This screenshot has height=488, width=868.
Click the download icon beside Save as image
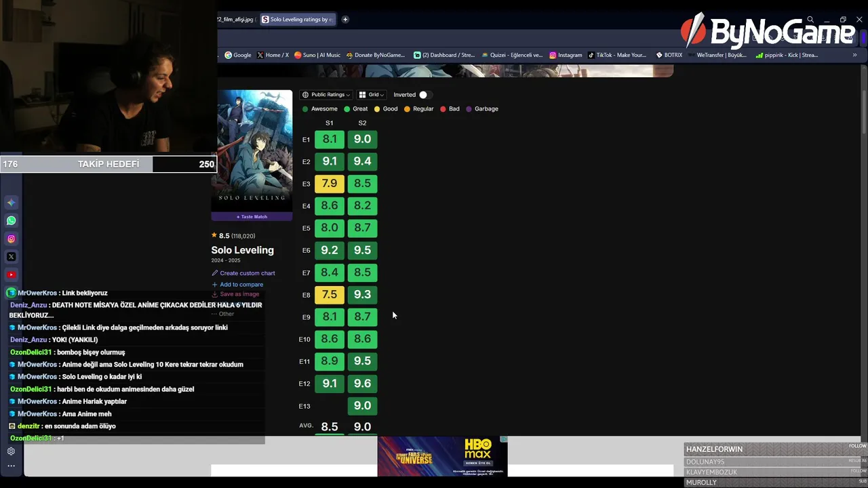click(x=214, y=294)
